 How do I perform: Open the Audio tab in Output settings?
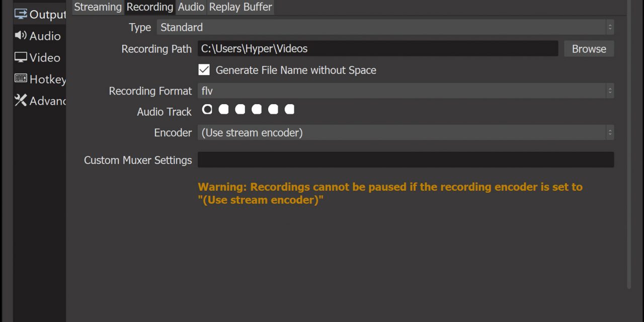point(191,7)
